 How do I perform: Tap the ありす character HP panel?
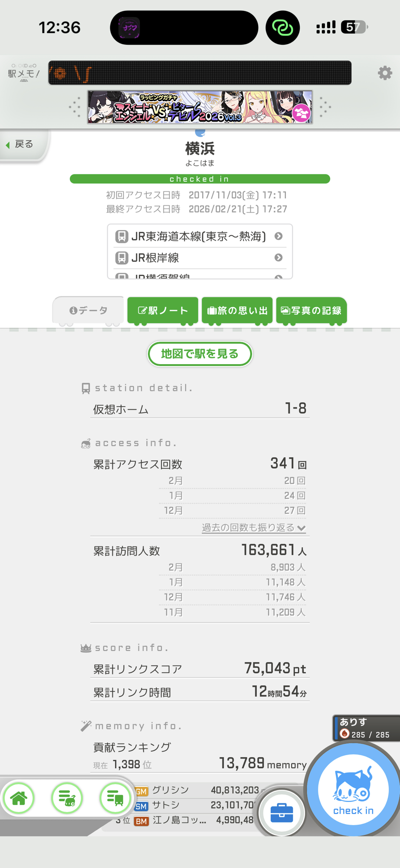pyautogui.click(x=365, y=728)
